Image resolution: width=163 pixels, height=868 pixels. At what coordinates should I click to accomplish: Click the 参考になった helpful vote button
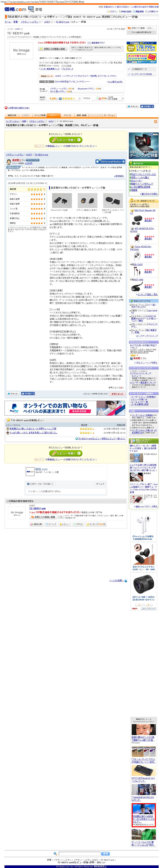click(117, 394)
